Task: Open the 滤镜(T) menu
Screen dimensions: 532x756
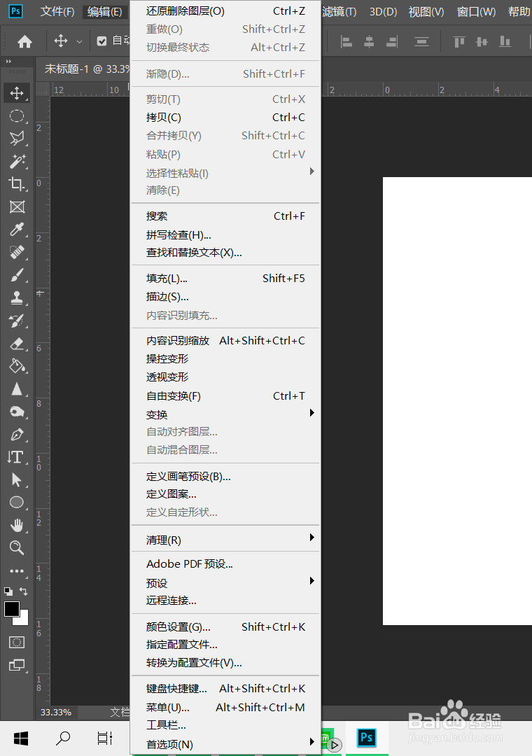Action: click(339, 12)
